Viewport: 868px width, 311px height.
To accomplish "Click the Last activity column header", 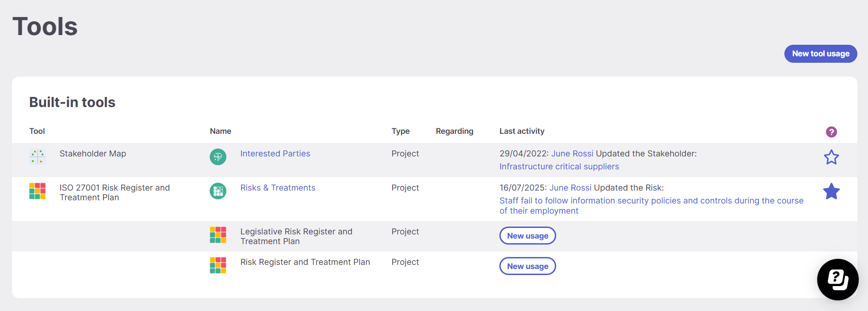I will coord(522,131).
